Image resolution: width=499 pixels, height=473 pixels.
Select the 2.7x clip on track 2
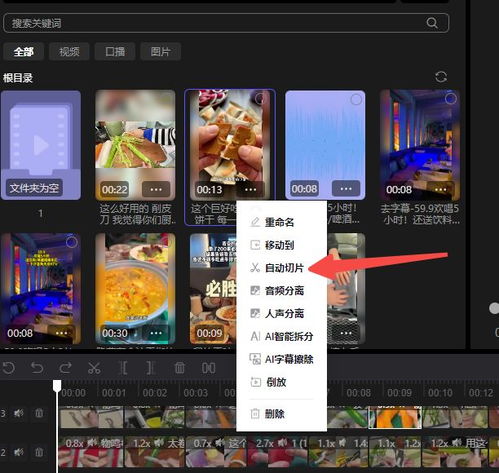277,452
